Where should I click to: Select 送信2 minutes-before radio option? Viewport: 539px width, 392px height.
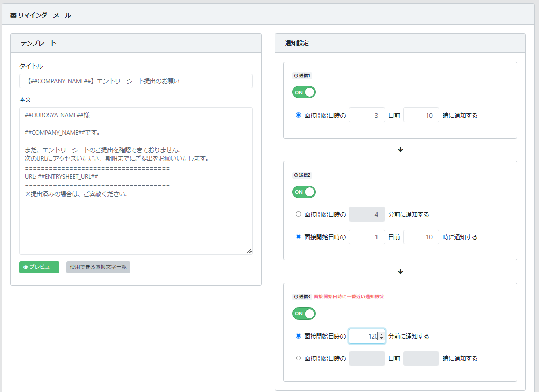(298, 214)
